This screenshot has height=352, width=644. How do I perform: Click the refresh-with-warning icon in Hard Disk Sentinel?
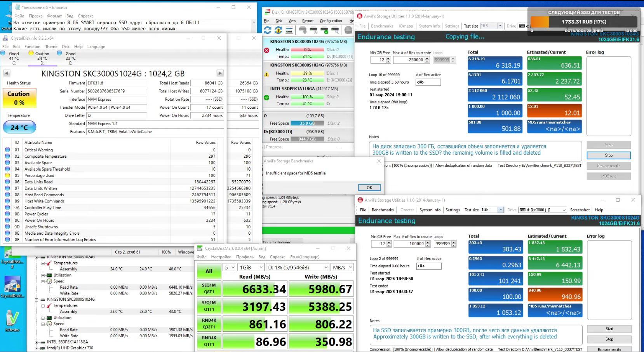coord(278,30)
